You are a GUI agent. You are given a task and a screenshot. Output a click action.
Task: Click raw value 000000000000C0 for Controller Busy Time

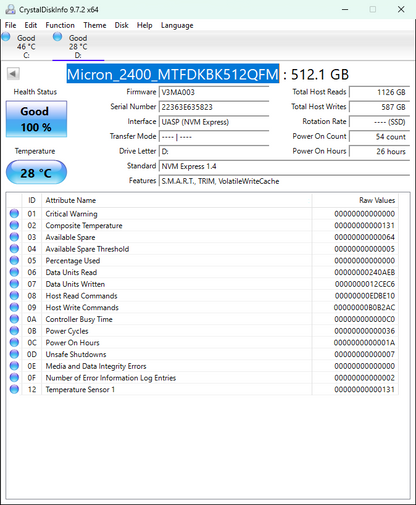pos(365,319)
